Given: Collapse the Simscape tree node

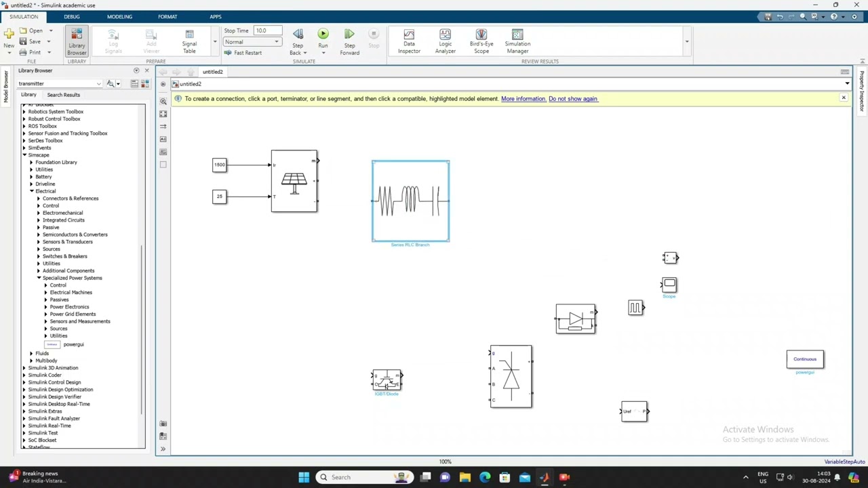Looking at the screenshot, I should click(24, 155).
